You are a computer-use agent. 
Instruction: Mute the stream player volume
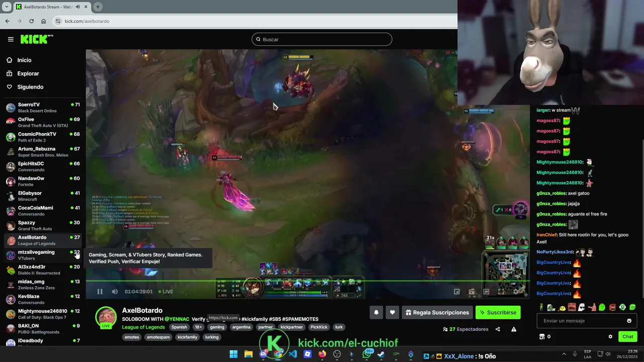[115, 292]
